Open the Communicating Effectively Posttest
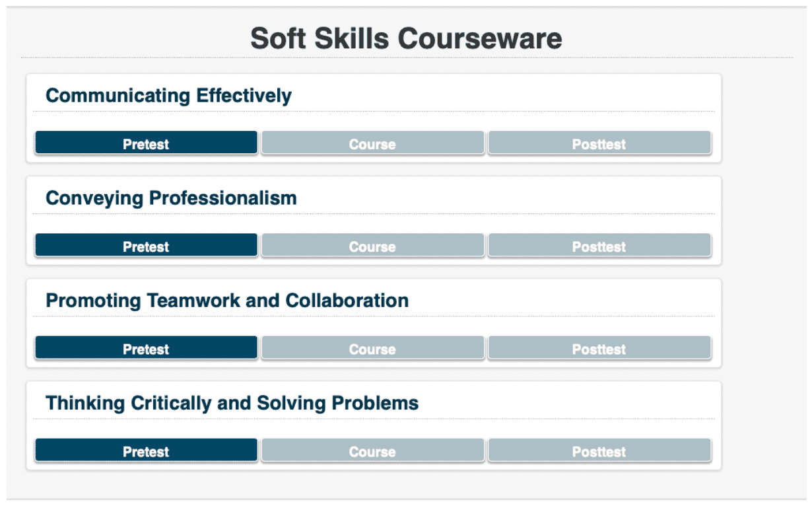The height and width of the screenshot is (506, 812). point(599,143)
